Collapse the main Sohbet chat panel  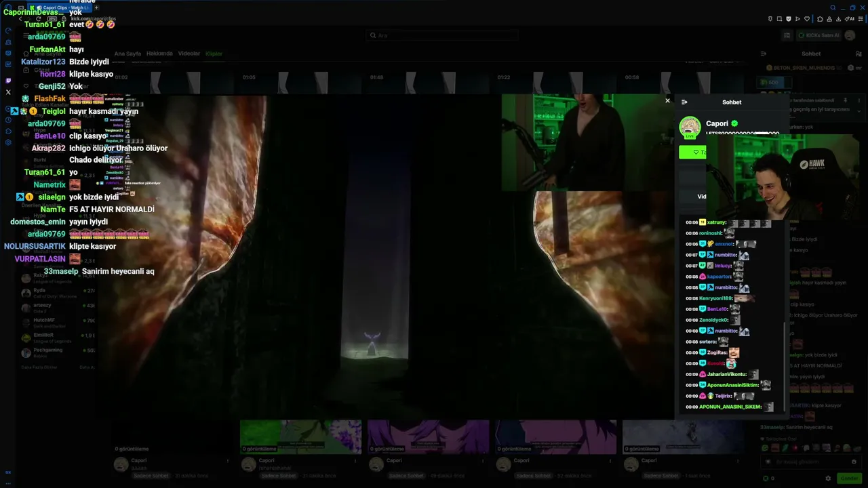coord(764,54)
